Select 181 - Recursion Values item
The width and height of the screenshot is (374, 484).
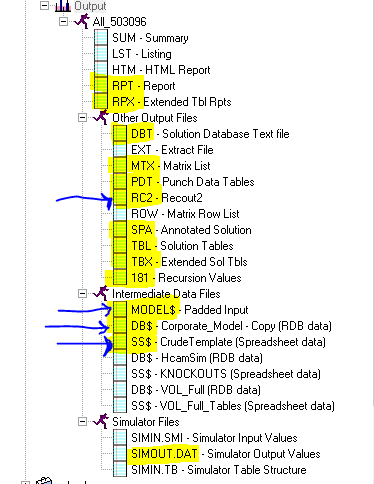186,278
